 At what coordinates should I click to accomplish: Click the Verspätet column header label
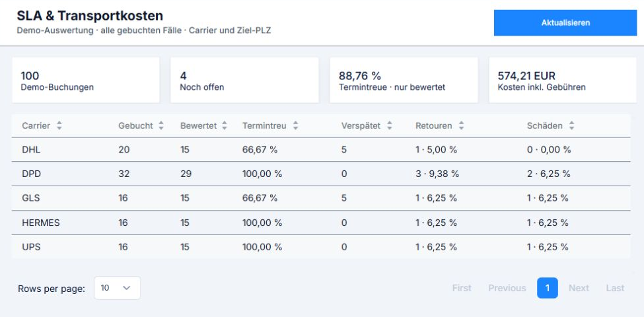(361, 125)
